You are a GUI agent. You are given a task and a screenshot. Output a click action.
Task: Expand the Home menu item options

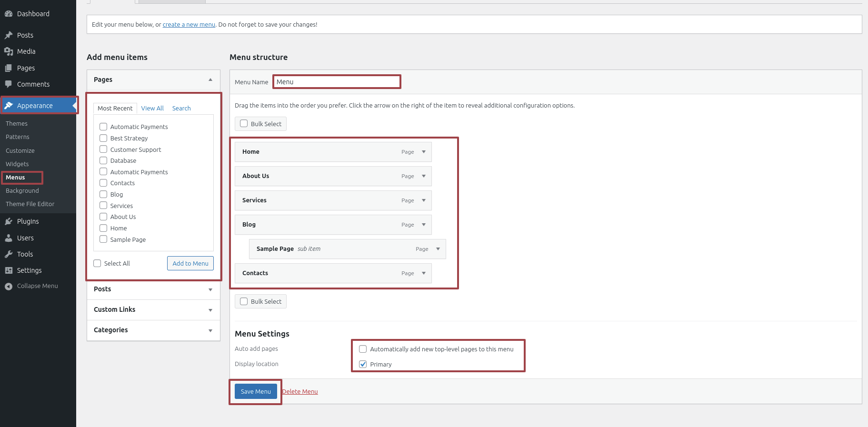[424, 152]
